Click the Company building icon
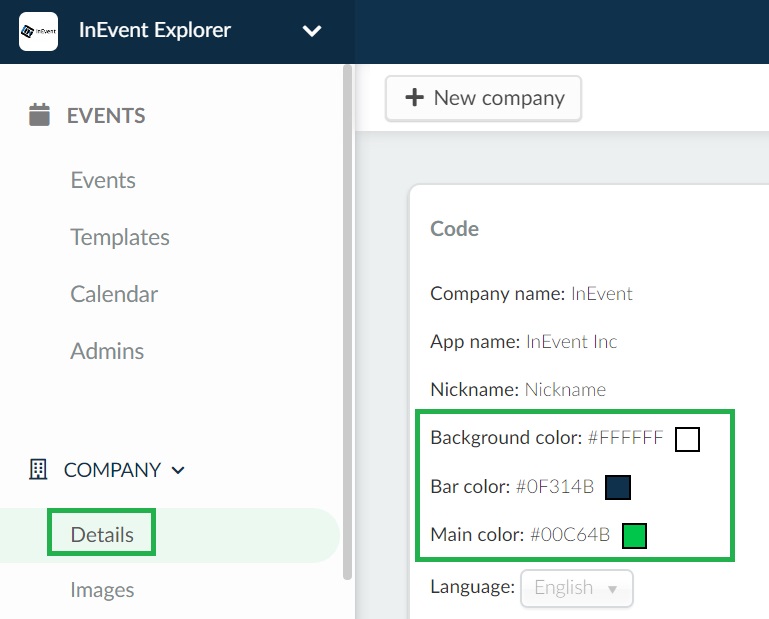 coord(38,469)
